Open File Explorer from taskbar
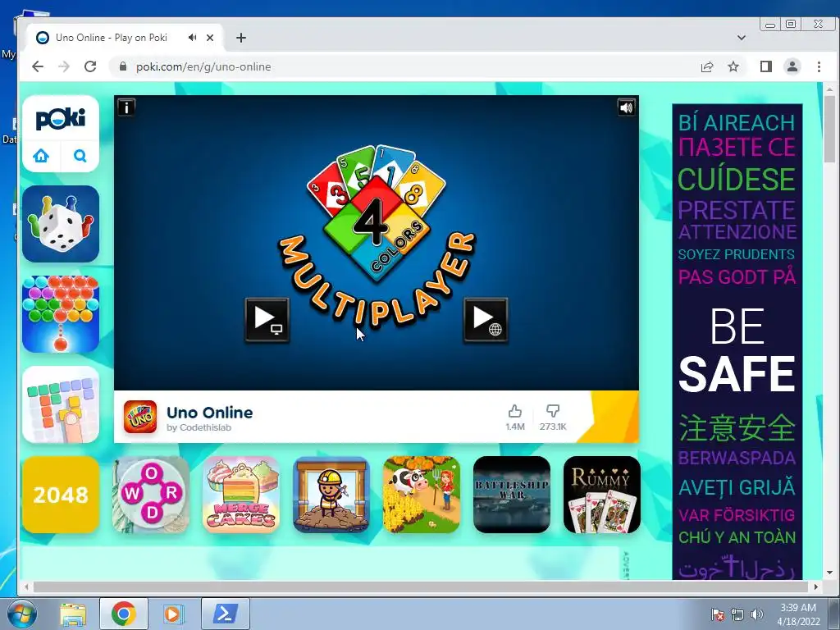The height and width of the screenshot is (630, 840). pyautogui.click(x=73, y=614)
